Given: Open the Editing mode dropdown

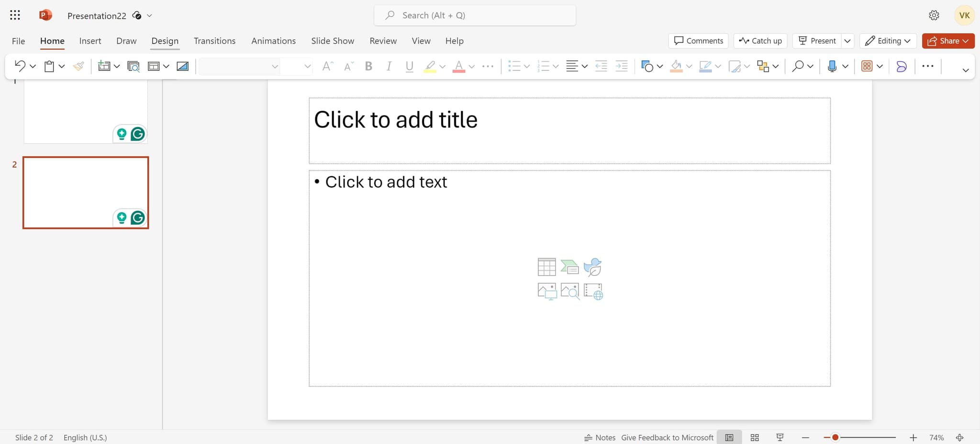Looking at the screenshot, I should coord(888,41).
